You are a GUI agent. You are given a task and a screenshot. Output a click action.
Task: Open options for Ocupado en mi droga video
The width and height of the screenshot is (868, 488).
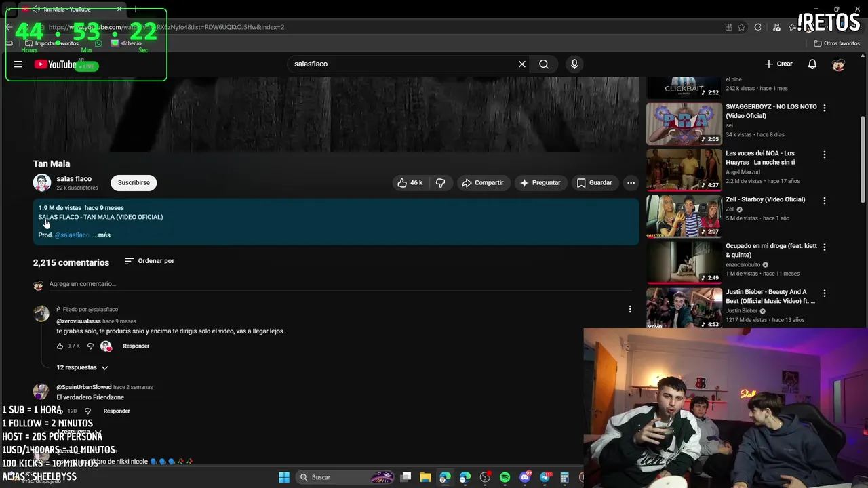pyautogui.click(x=825, y=247)
